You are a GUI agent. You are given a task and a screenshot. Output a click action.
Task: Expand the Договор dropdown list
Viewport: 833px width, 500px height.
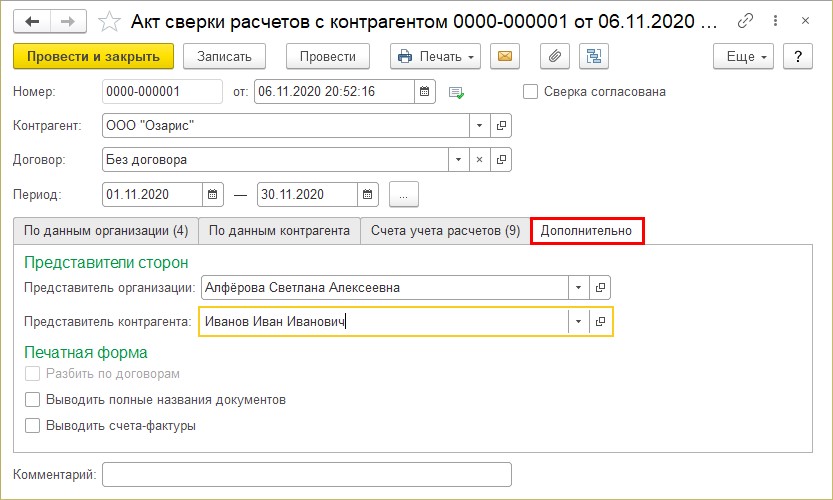point(458,159)
